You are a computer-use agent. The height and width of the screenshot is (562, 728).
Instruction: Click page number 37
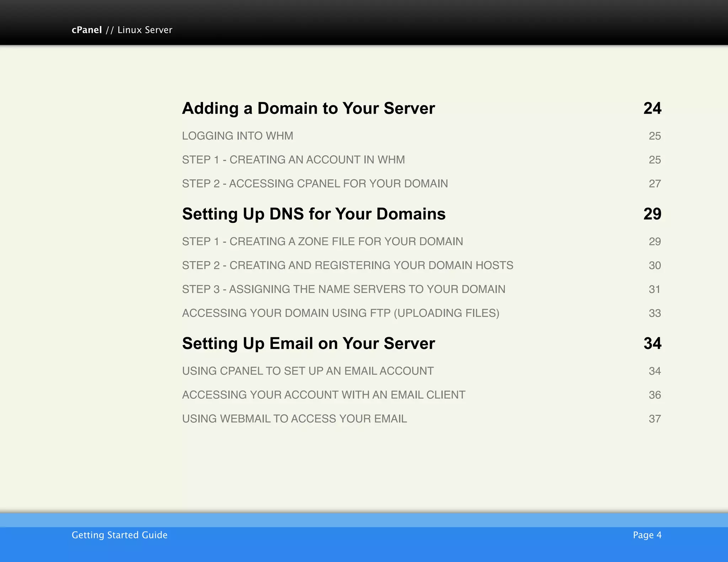tap(655, 419)
